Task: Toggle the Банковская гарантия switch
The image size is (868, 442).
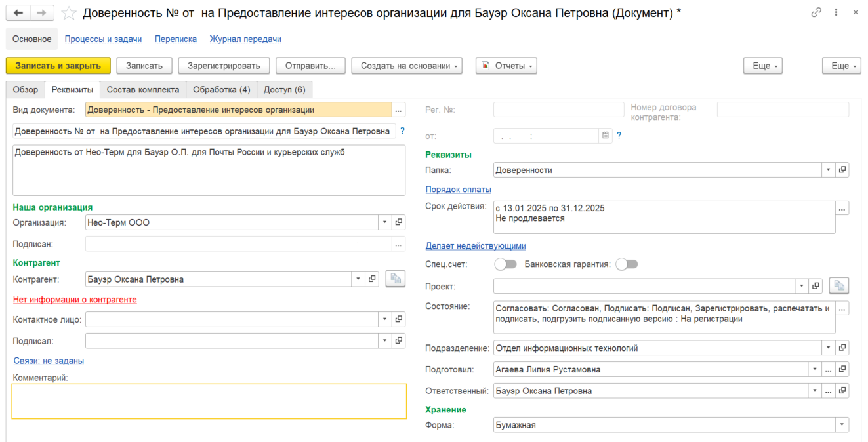Action: (627, 264)
